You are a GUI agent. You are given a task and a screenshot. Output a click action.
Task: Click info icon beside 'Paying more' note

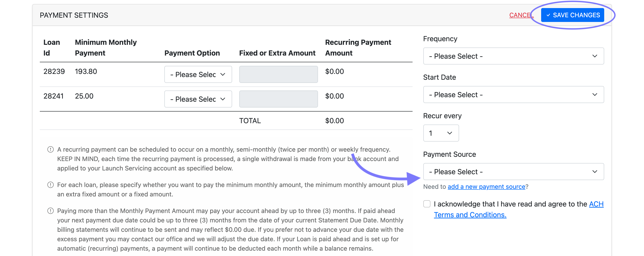coord(51,211)
